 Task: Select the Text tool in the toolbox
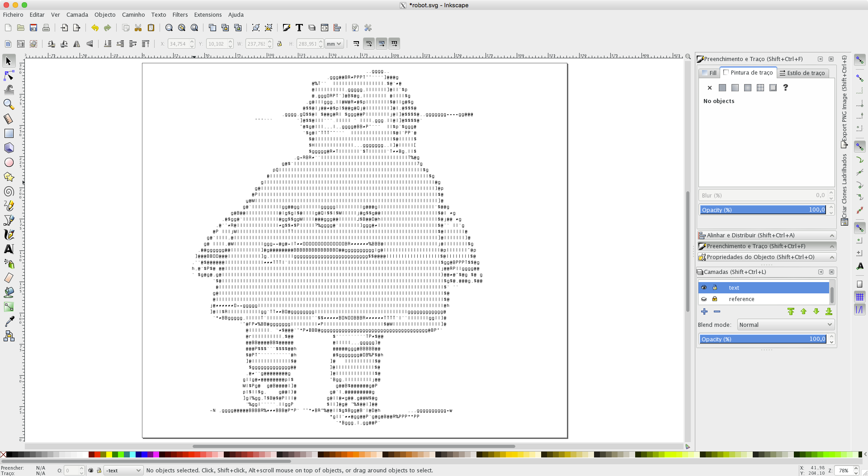tap(9, 249)
